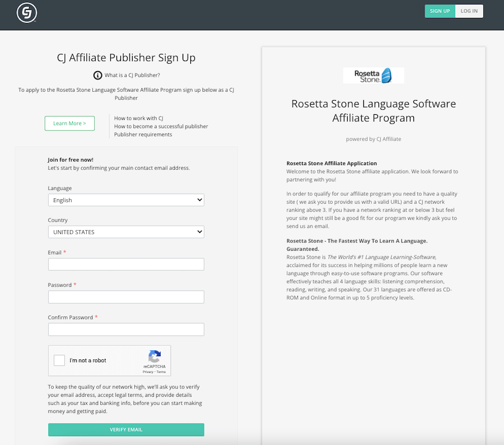Click the Rosetta Stone logo image
Screen dimensions: 504x445
(374, 76)
